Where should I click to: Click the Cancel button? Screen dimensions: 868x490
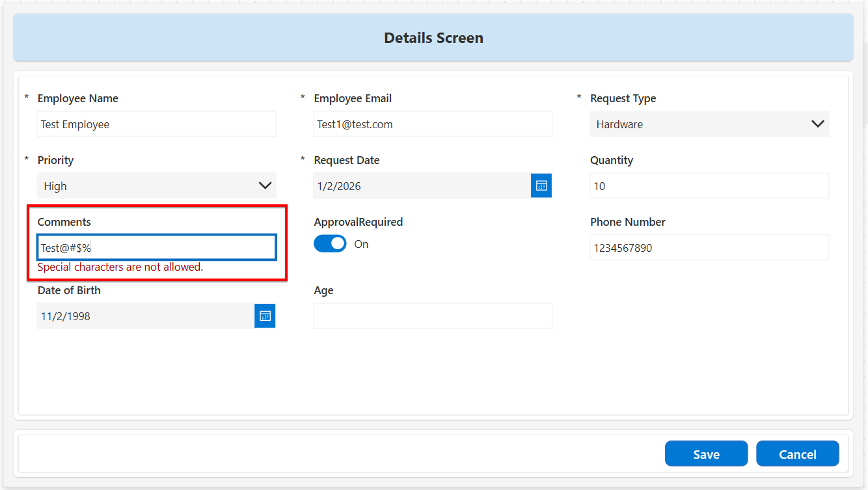(797, 454)
